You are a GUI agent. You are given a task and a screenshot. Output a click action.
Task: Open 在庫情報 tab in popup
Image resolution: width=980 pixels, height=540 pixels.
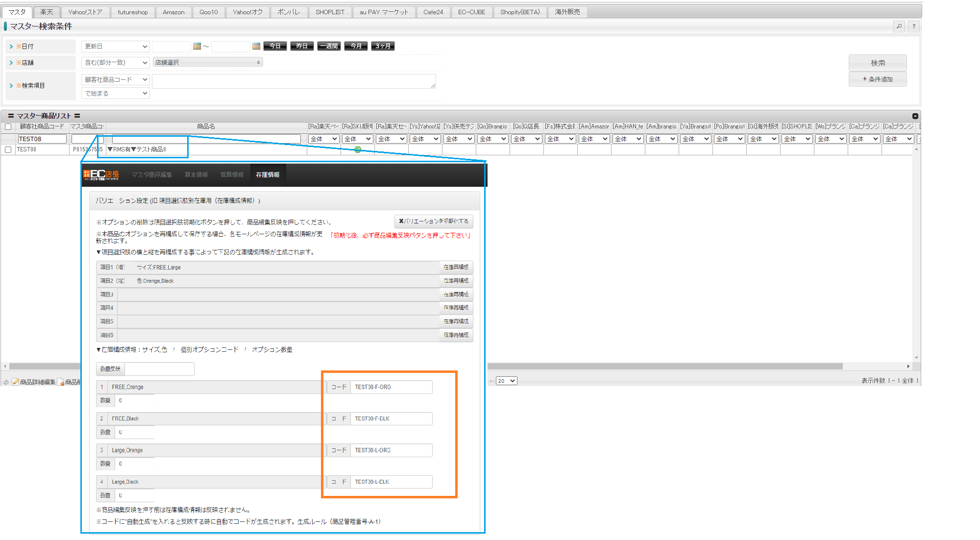coord(268,175)
